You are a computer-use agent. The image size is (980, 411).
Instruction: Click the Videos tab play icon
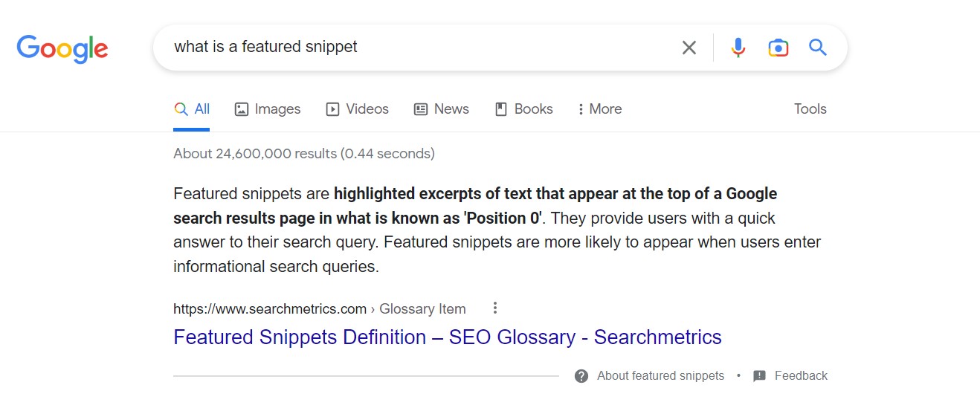[x=332, y=109]
